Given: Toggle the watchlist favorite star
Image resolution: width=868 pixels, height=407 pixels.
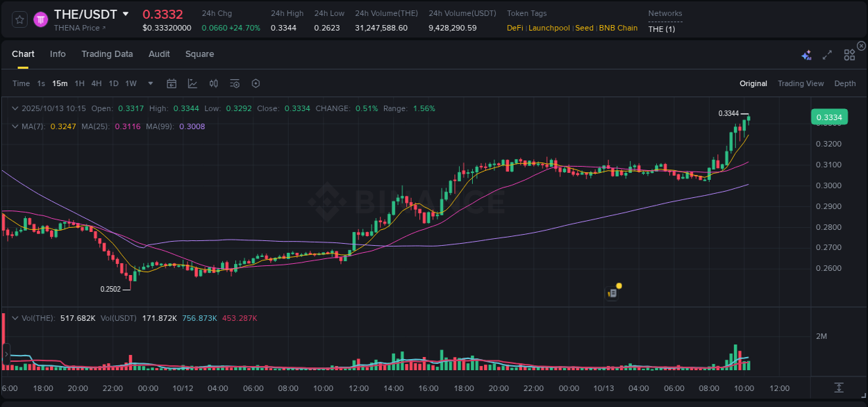Looking at the screenshot, I should (x=19, y=19).
